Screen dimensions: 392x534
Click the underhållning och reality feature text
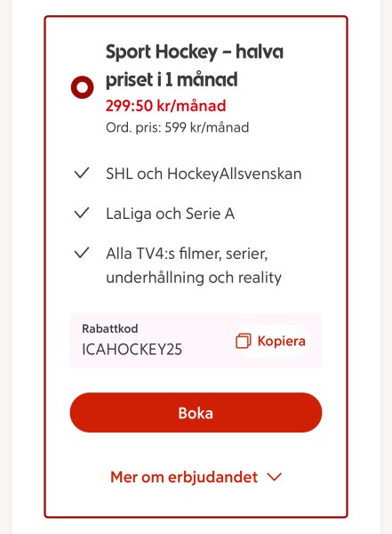coord(194,278)
